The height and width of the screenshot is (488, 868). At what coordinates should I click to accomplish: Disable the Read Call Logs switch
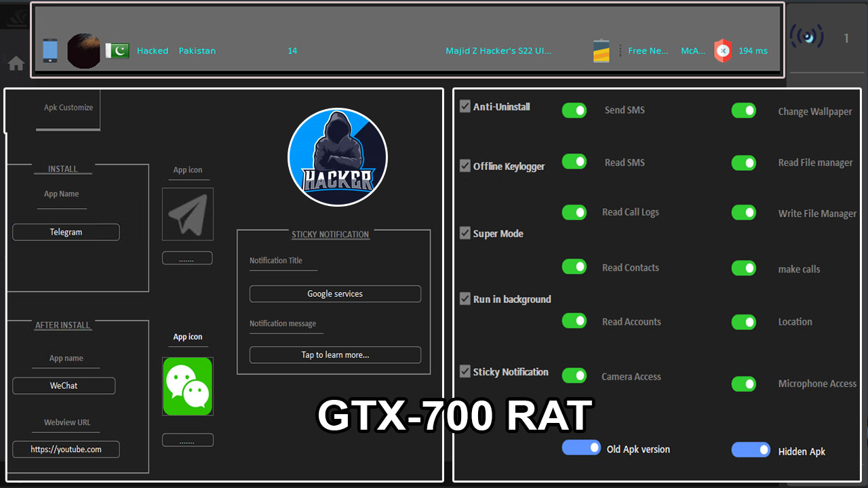574,212
